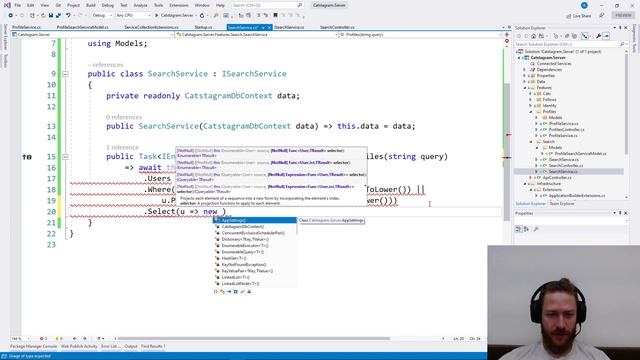
Task: Click the Visual Studio logo icon
Action: point(7,5)
